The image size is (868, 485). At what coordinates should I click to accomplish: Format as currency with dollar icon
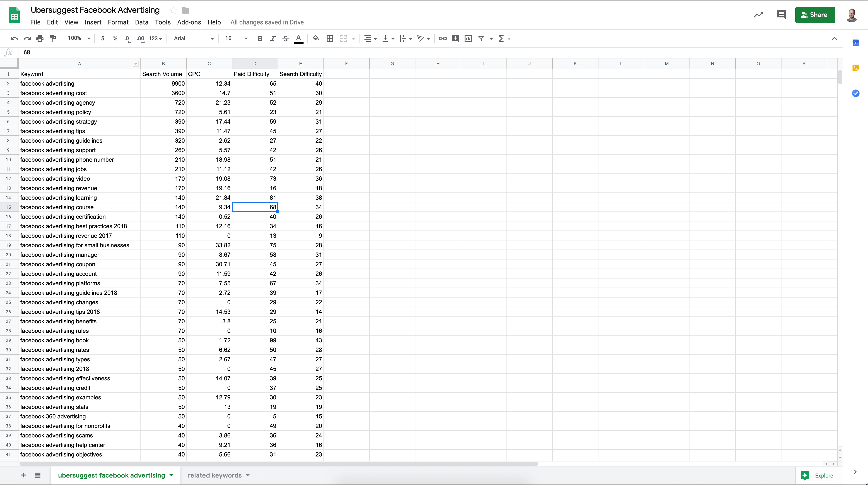point(103,39)
